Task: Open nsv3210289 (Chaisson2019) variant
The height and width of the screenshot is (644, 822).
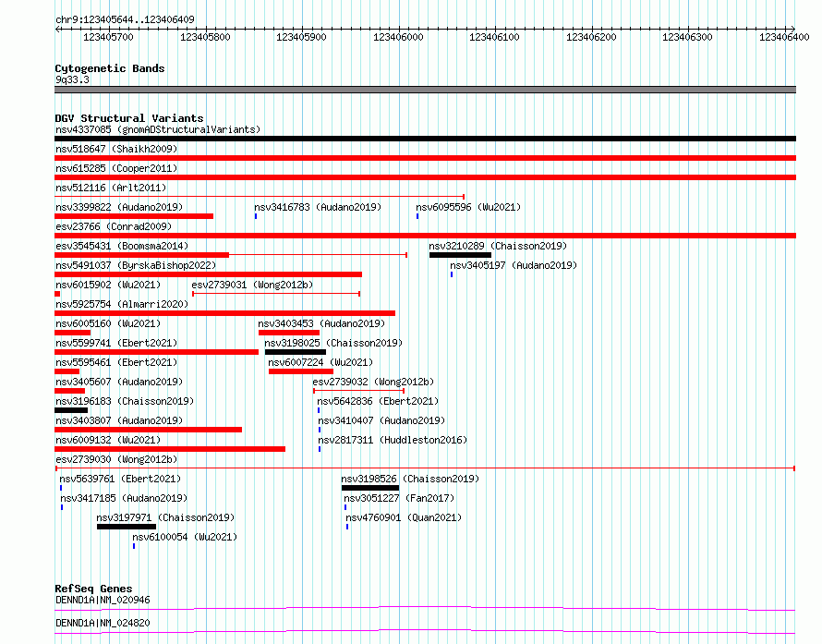Action: pos(498,246)
